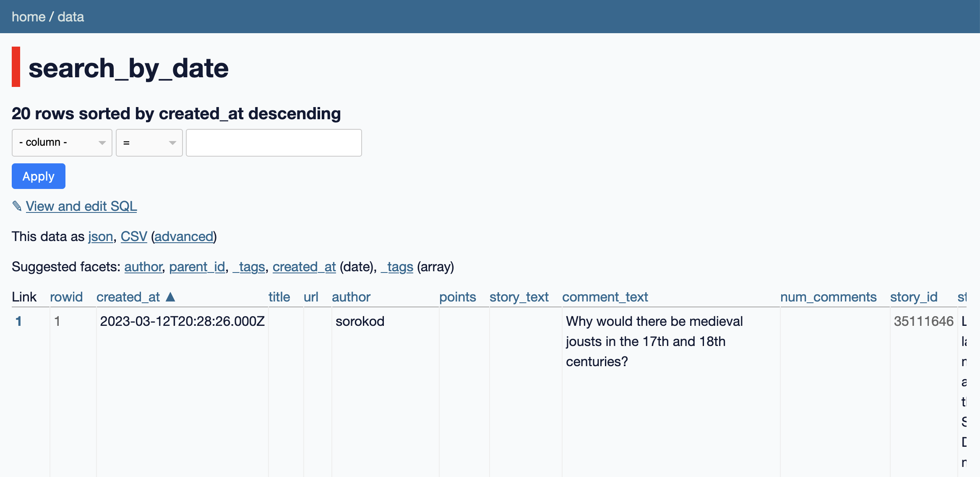Click the filter value text field
This screenshot has width=980, height=477.
[x=274, y=143]
